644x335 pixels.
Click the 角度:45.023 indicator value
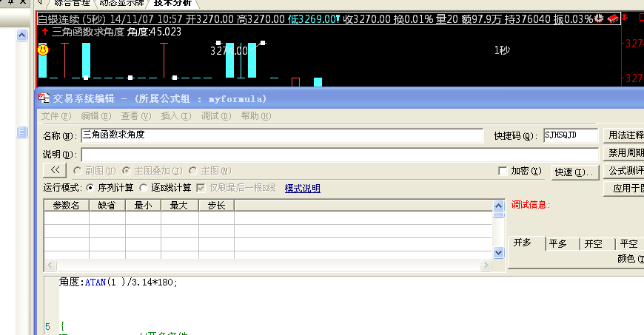click(154, 32)
